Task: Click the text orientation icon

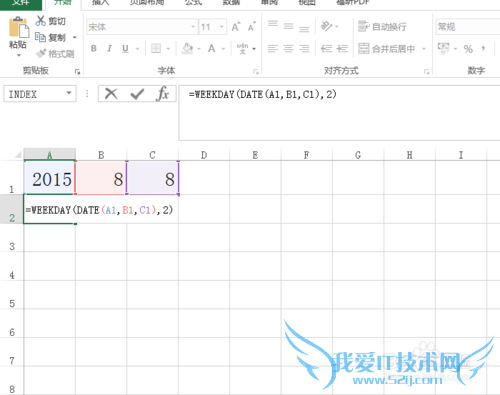Action: click(326, 26)
